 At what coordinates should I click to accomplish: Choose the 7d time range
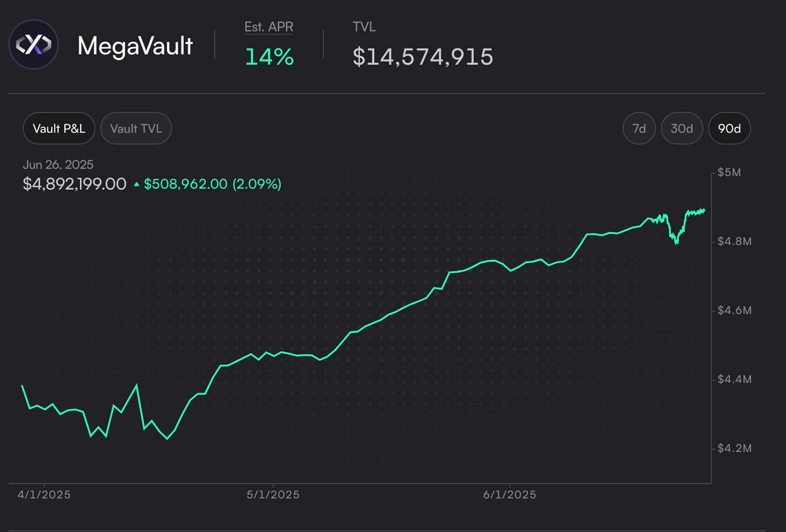639,128
